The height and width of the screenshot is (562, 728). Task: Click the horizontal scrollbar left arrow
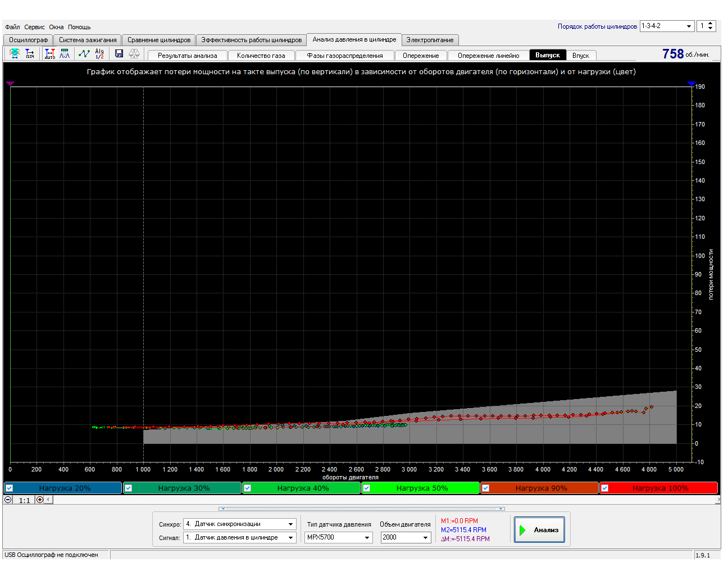point(48,500)
